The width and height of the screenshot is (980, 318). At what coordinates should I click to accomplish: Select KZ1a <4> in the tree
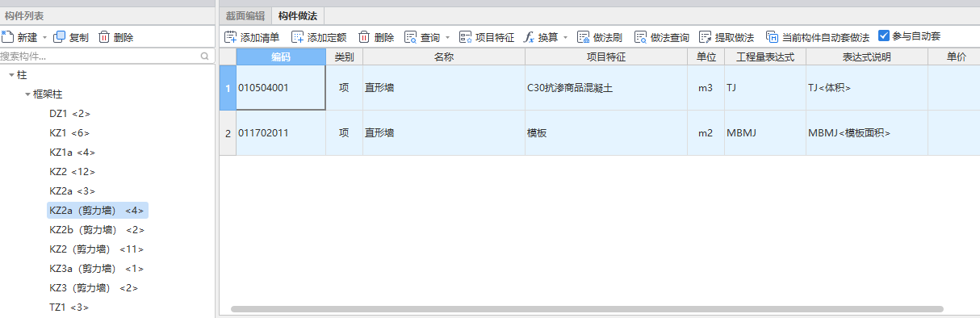pos(73,153)
